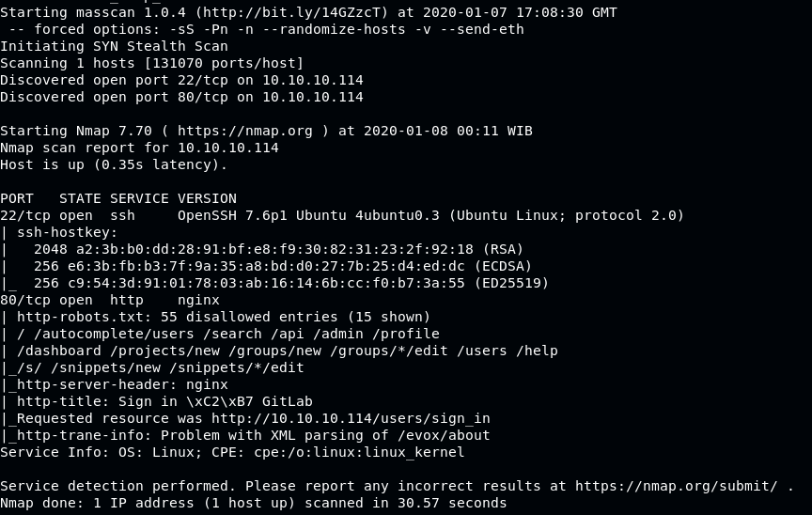This screenshot has width=812, height=515.
Task: Click the 80/tcp open http entry
Action: 71,300
